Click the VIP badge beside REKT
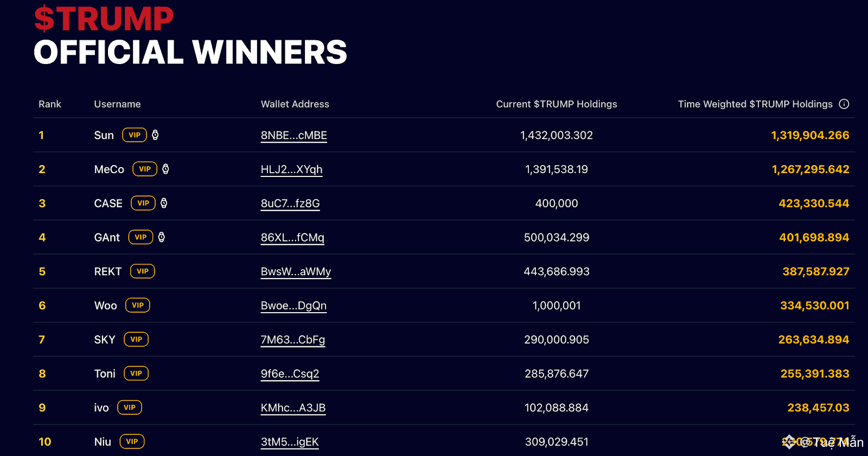This screenshot has height=456, width=868. click(143, 271)
